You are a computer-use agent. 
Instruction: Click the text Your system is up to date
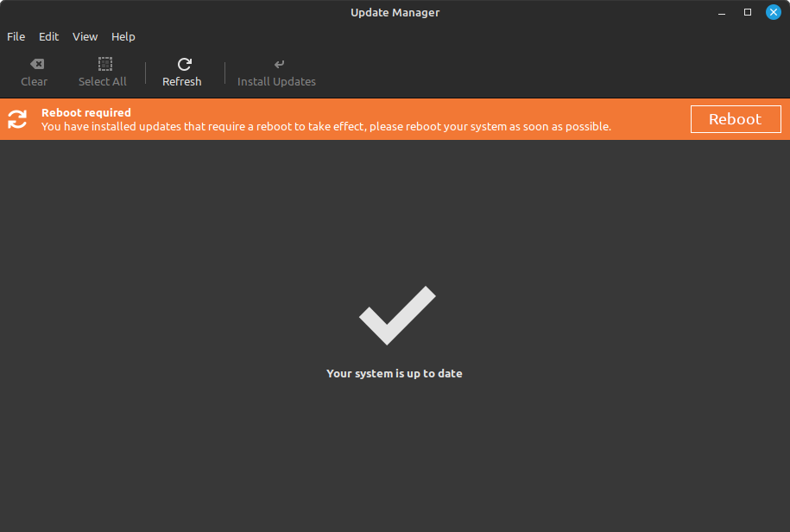click(x=394, y=373)
